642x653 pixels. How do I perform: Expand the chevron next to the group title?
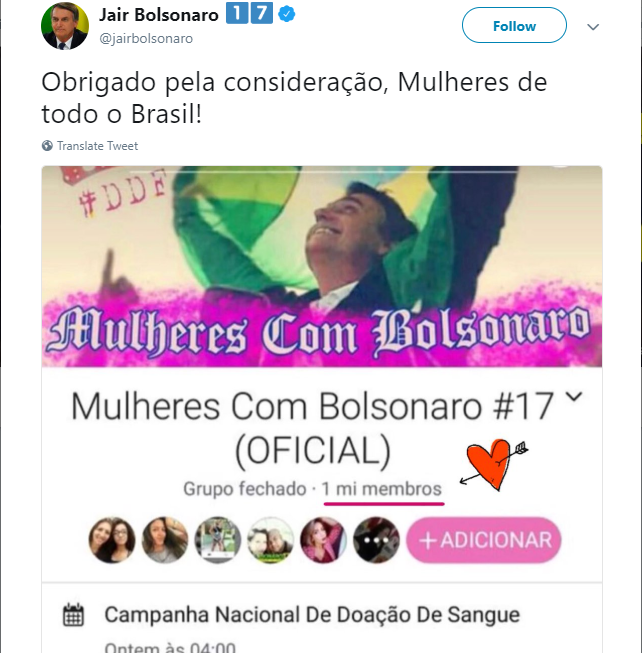tap(574, 396)
